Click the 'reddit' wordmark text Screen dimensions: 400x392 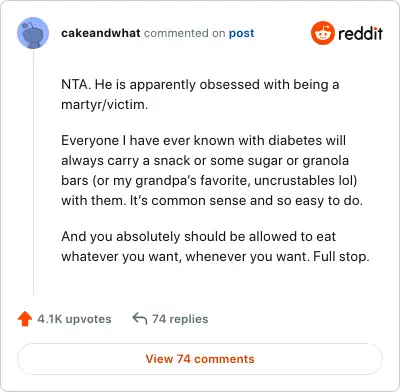tap(360, 33)
